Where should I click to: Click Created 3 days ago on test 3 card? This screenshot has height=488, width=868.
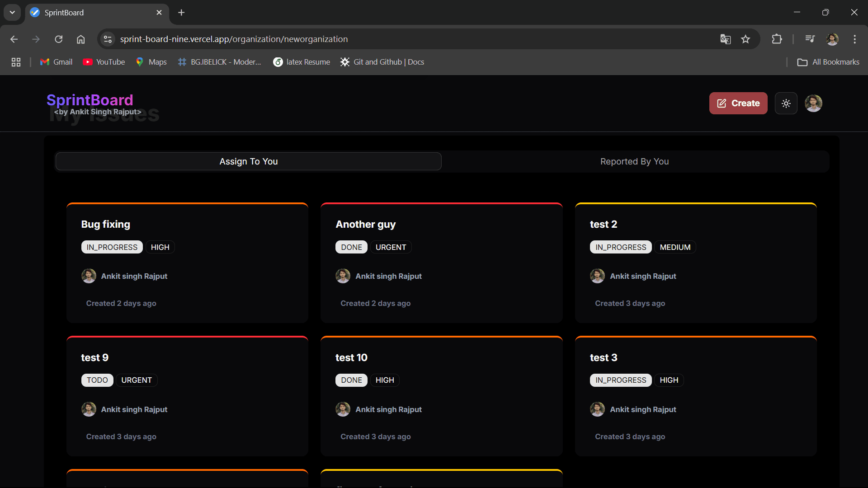tap(630, 436)
